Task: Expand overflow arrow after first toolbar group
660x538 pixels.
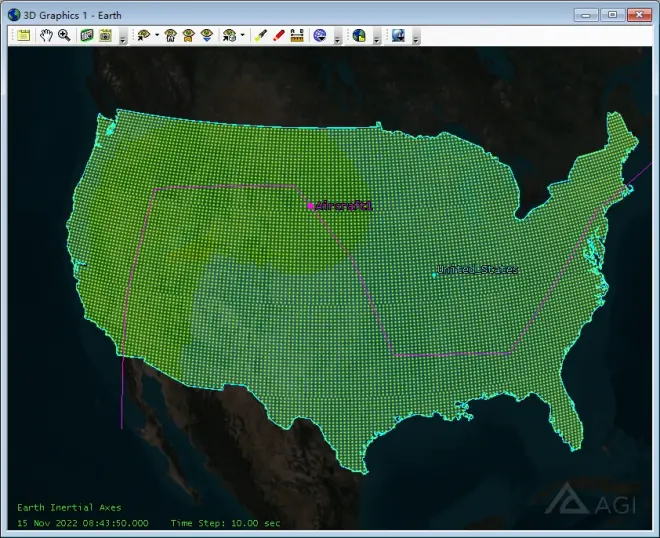Action: [x=122, y=39]
